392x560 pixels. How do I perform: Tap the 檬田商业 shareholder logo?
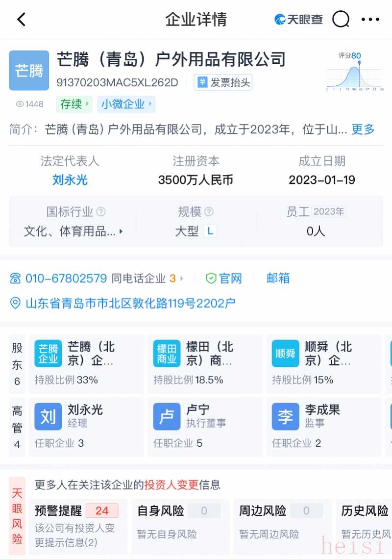click(x=167, y=354)
